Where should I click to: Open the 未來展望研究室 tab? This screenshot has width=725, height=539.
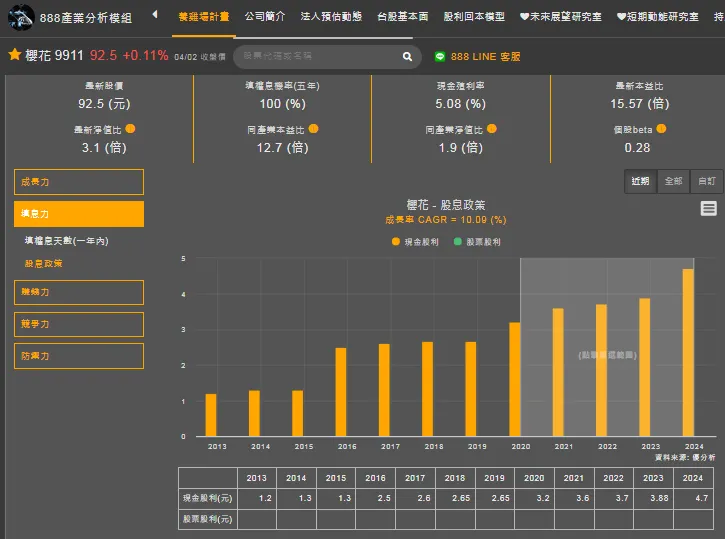click(560, 17)
